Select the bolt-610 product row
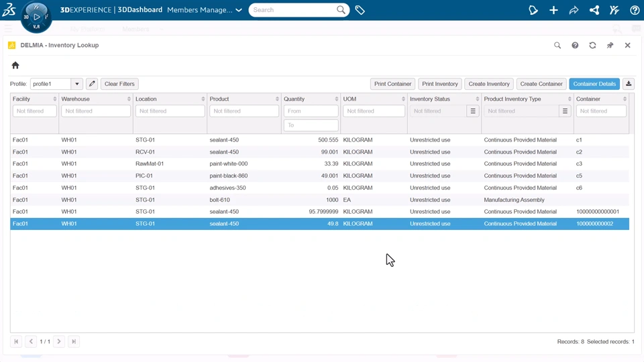 pyautogui.click(x=319, y=200)
